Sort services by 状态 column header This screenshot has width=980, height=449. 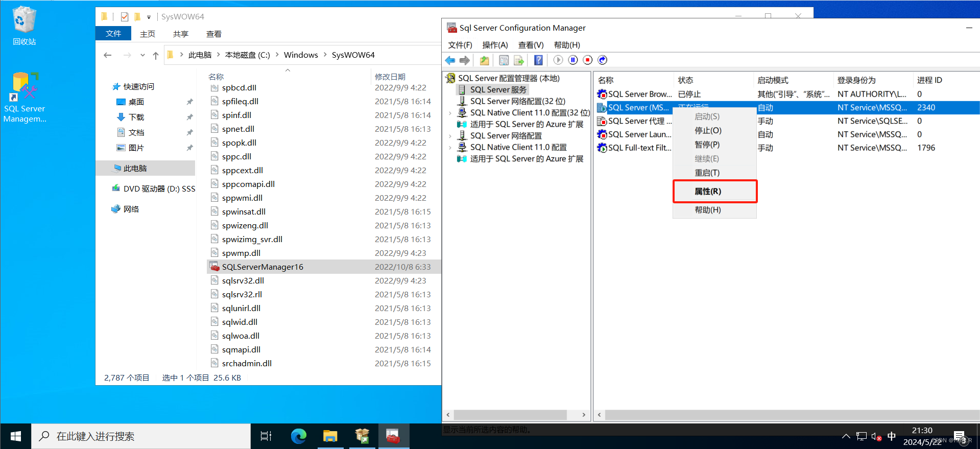click(x=685, y=80)
